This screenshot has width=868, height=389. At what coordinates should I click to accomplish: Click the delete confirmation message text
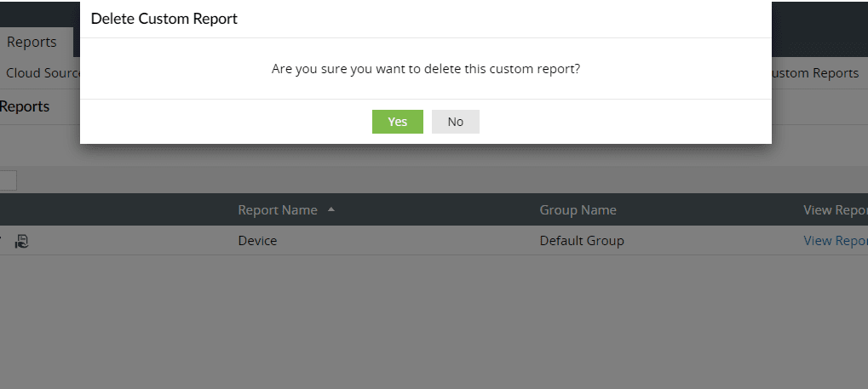(426, 68)
